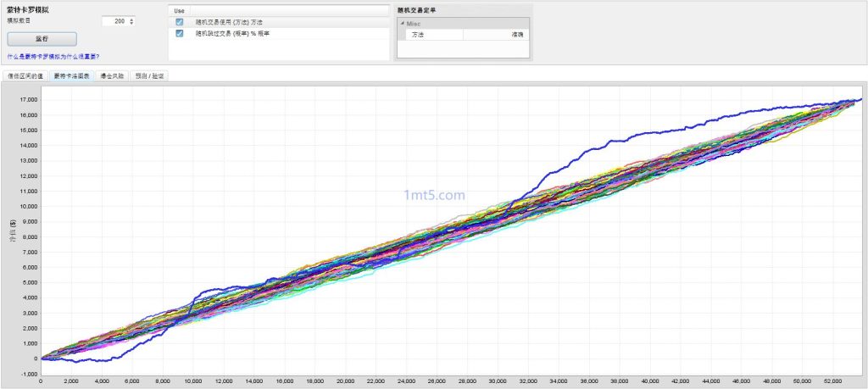
Task: Open the 爆仓风险 tab
Action: [x=112, y=75]
